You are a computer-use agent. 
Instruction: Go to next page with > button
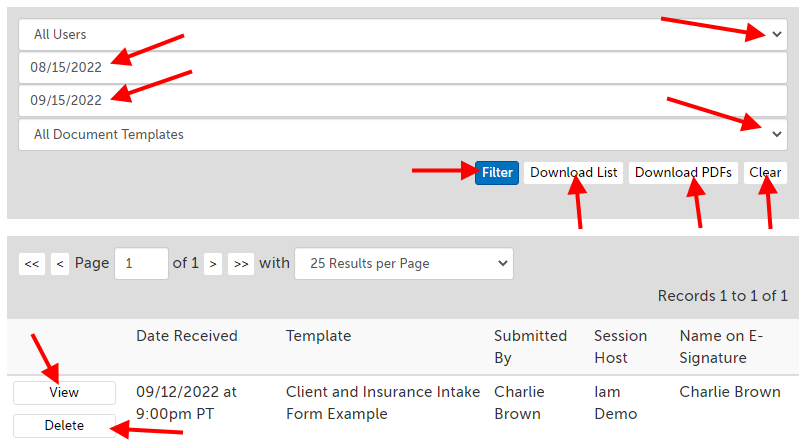[212, 264]
